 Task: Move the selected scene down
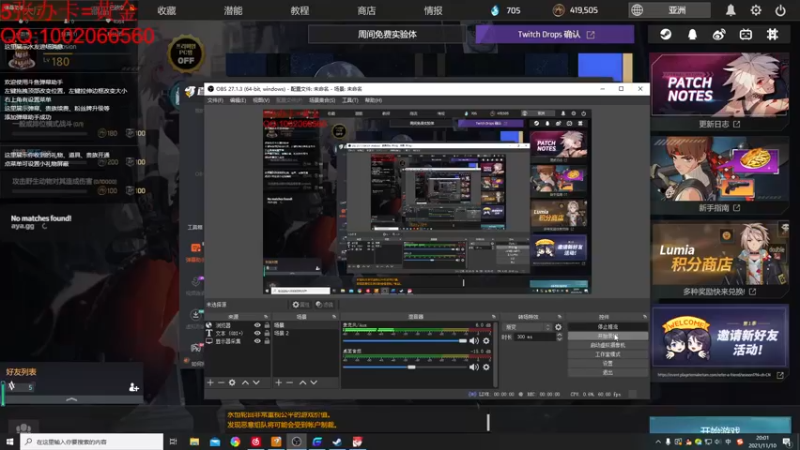pos(314,382)
